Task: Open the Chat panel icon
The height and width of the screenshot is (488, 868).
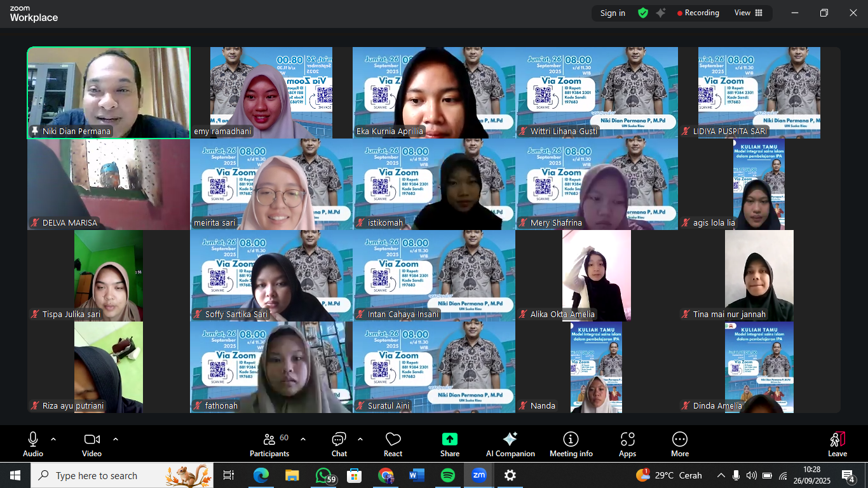Action: pyautogui.click(x=339, y=440)
